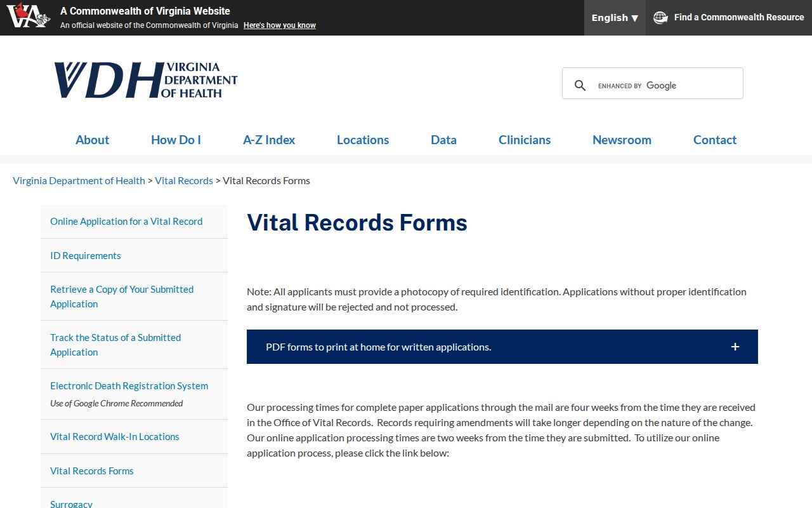Click the Vital Records Forms page heading
Viewport: 812px width, 508px height.
point(357,223)
